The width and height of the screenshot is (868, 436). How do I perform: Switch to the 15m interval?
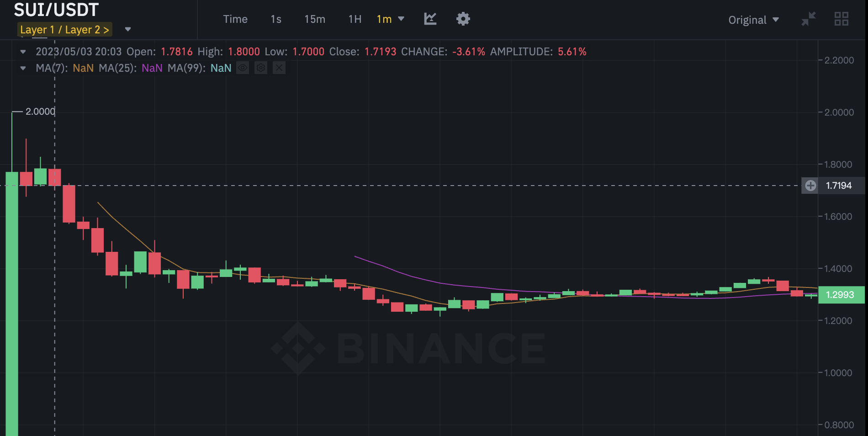(x=315, y=19)
